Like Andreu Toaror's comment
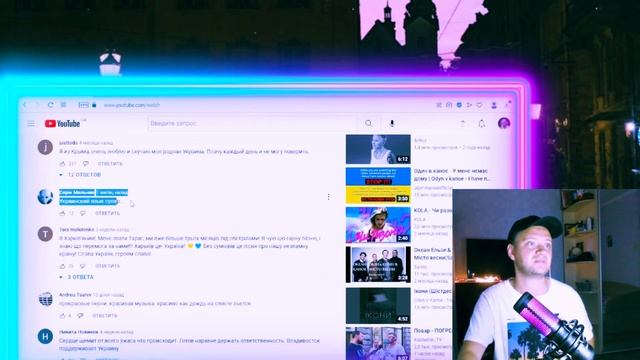The image size is (640, 360). click(x=62, y=316)
